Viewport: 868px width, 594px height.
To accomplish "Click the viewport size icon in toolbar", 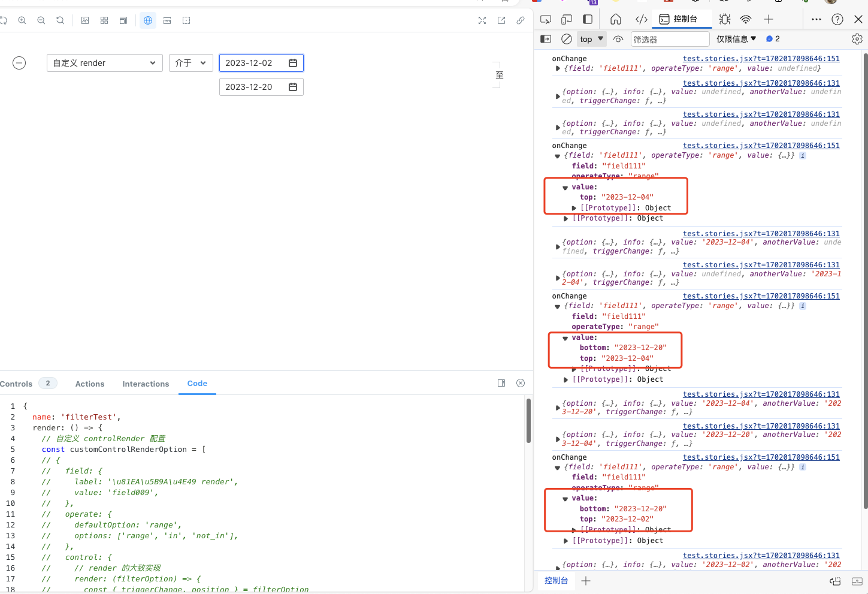I will pyautogui.click(x=123, y=20).
